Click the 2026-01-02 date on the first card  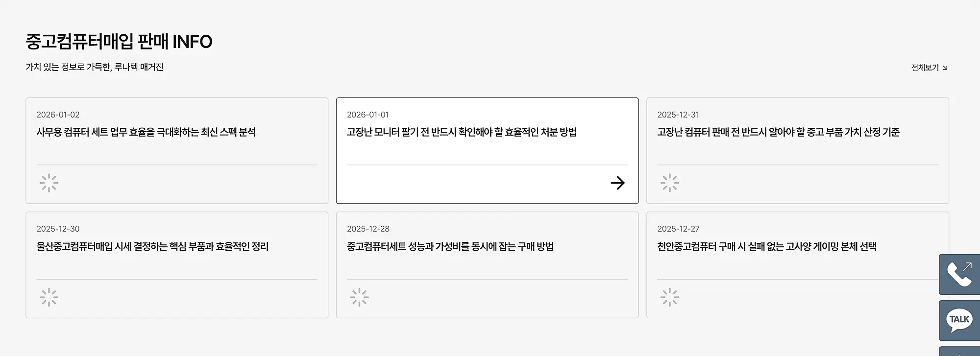(58, 115)
